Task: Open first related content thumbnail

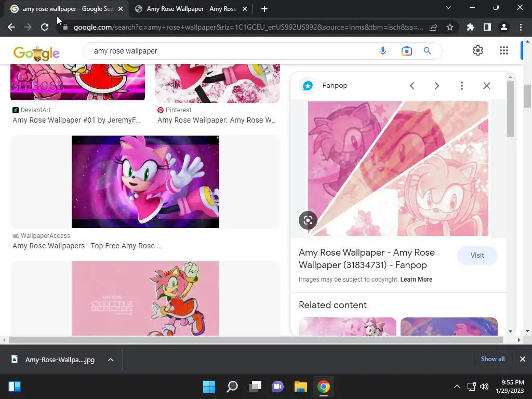Action: tap(348, 326)
